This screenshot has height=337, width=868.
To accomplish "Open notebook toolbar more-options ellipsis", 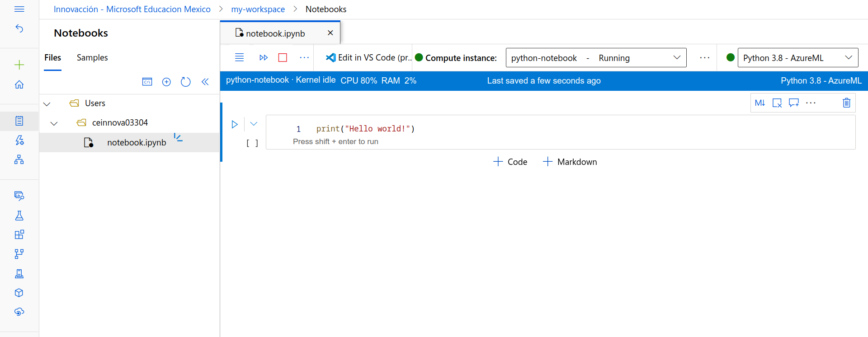I will tap(304, 57).
